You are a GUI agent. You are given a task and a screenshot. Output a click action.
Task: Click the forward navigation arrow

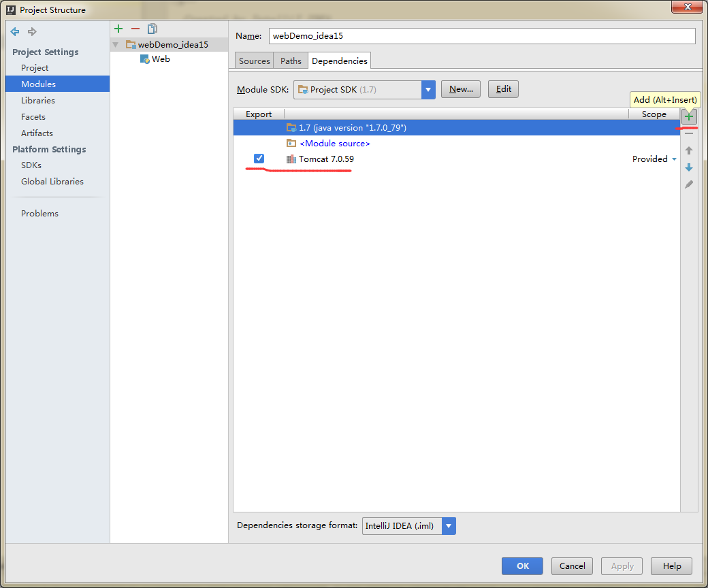(x=32, y=31)
